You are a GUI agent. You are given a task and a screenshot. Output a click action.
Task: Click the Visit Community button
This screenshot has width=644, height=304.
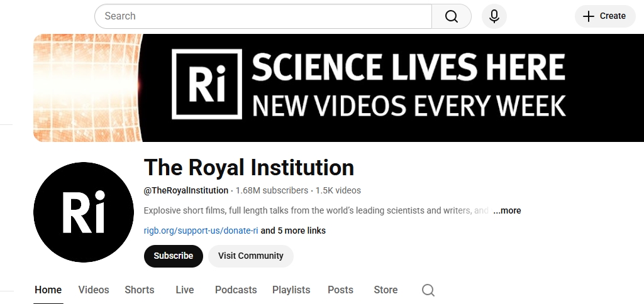pyautogui.click(x=250, y=256)
